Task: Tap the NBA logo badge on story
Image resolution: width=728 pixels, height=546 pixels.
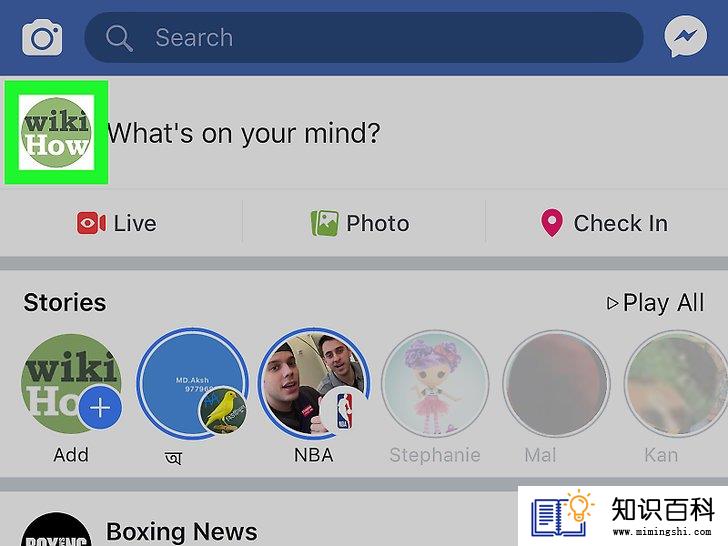Action: click(343, 411)
